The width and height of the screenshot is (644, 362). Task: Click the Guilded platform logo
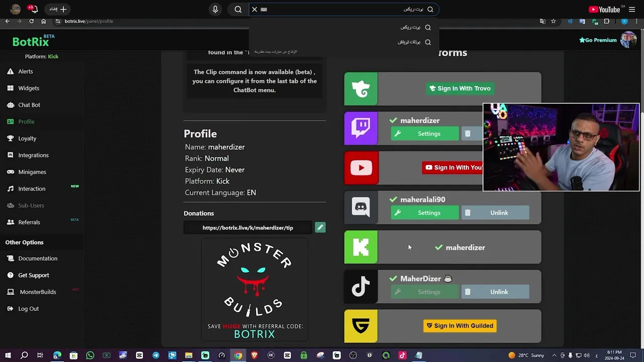(x=361, y=326)
